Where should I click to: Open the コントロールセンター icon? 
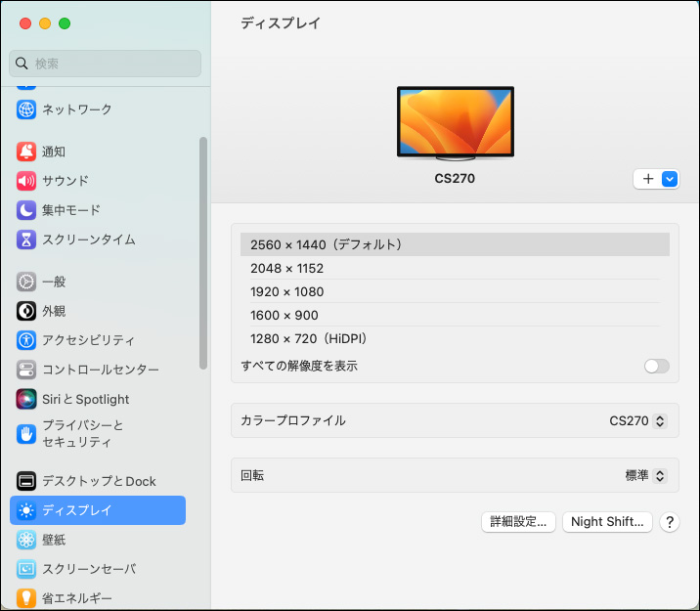click(x=26, y=370)
